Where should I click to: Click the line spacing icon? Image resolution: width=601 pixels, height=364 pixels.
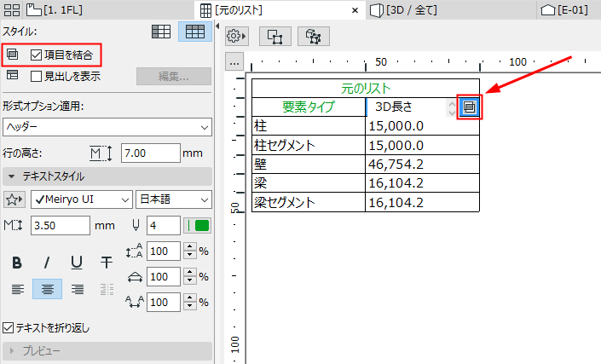(x=134, y=251)
